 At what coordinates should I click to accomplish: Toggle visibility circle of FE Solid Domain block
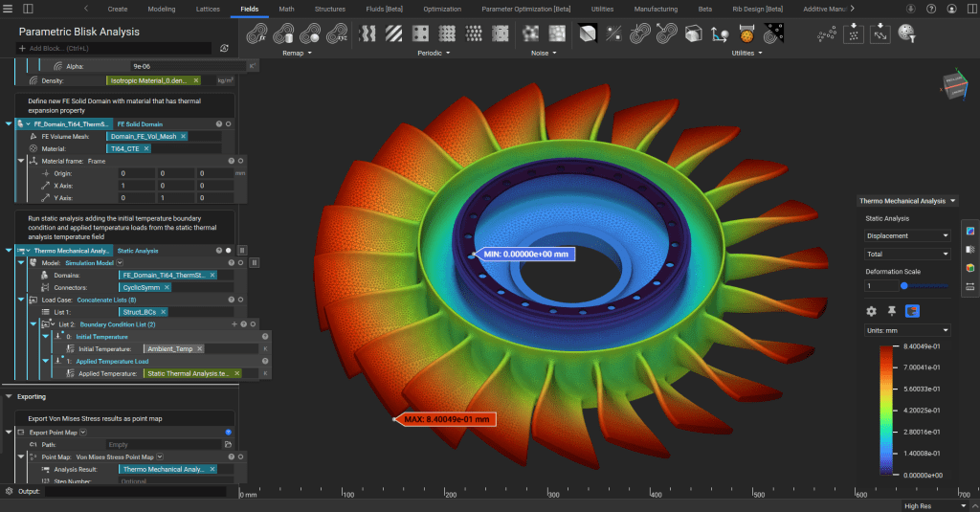tap(228, 123)
